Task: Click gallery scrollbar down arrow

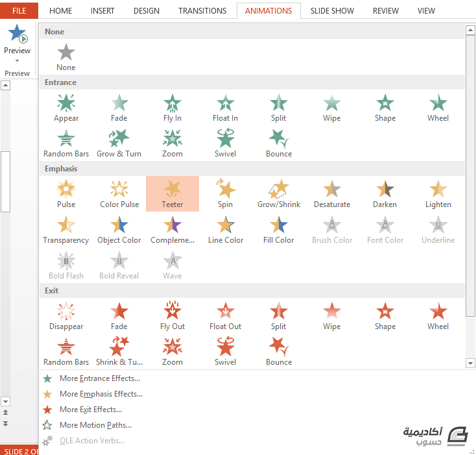Action: pyautogui.click(x=470, y=363)
